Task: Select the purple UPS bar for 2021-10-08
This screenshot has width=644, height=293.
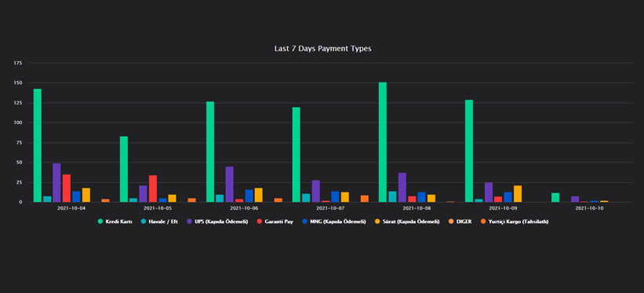Action: point(402,187)
